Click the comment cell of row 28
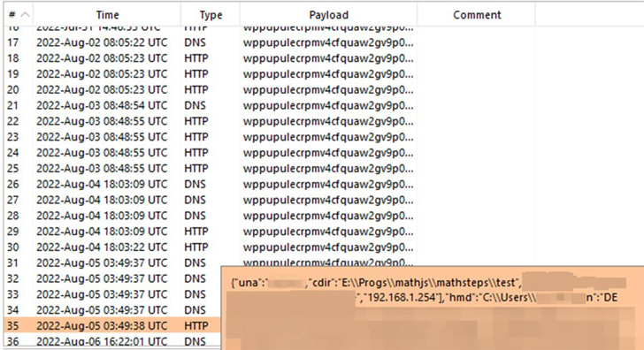The height and width of the screenshot is (350, 644). [x=477, y=216]
